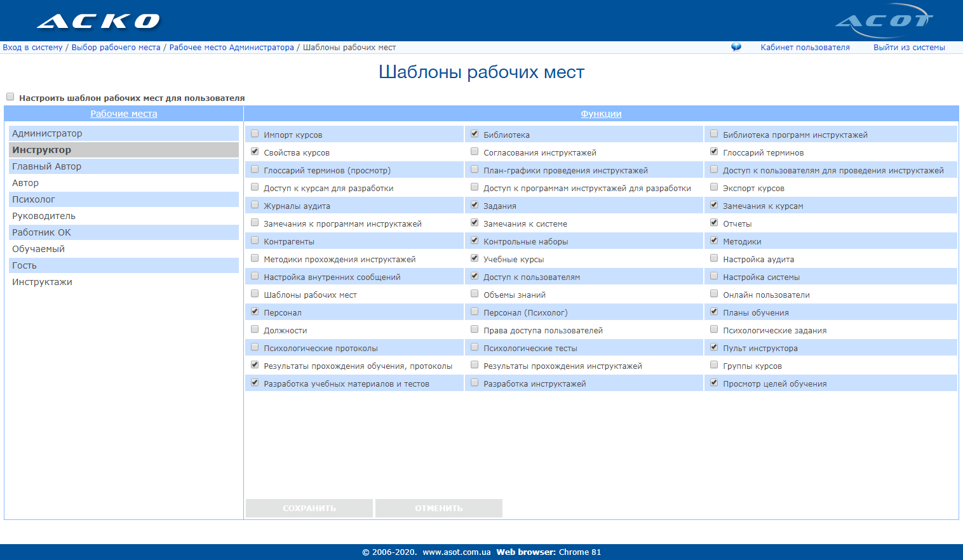Click the ACOT logo in the header
This screenshot has height=560, width=963.
coord(884,22)
